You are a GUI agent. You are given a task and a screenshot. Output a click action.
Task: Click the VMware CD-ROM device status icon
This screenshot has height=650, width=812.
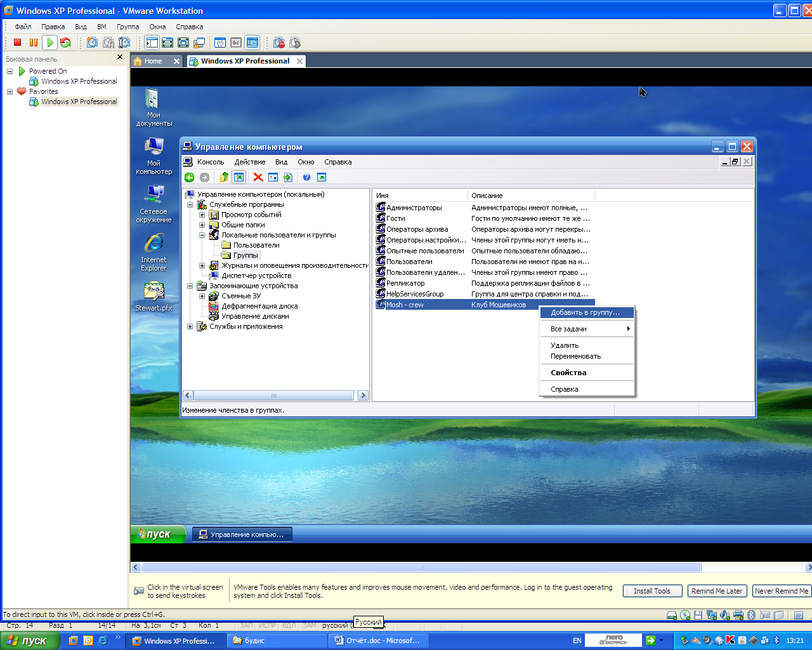685,615
